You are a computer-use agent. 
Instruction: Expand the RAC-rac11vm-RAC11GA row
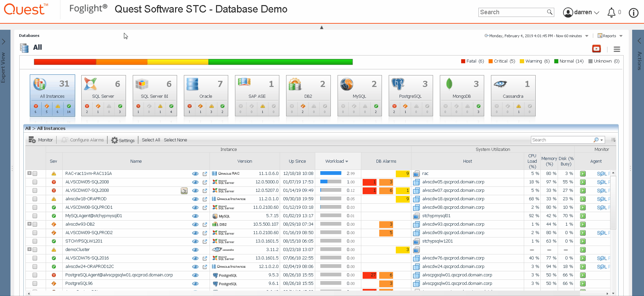pyautogui.click(x=29, y=173)
